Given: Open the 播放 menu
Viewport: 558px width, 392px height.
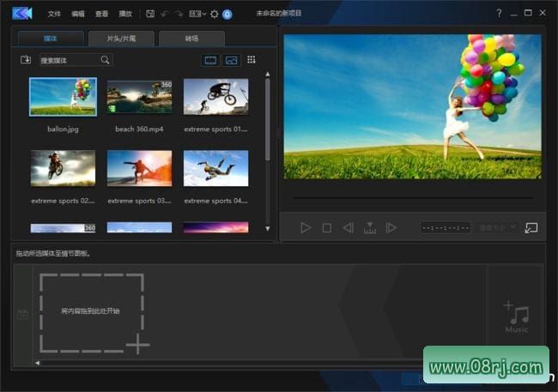Looking at the screenshot, I should (125, 14).
